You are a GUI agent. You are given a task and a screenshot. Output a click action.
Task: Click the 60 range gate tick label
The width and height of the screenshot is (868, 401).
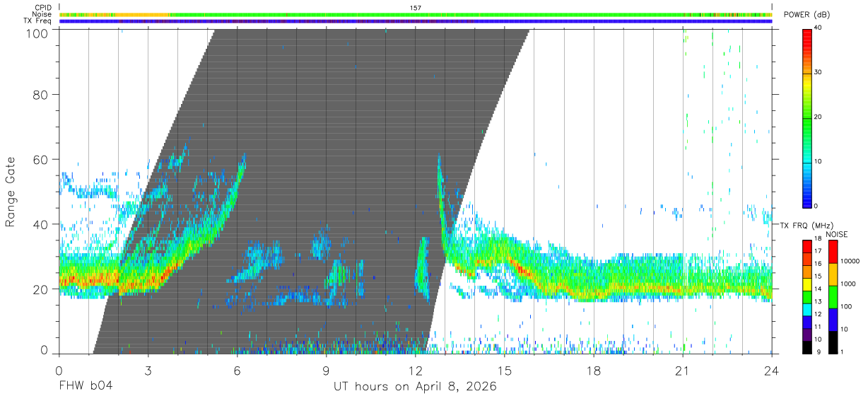tap(42, 159)
